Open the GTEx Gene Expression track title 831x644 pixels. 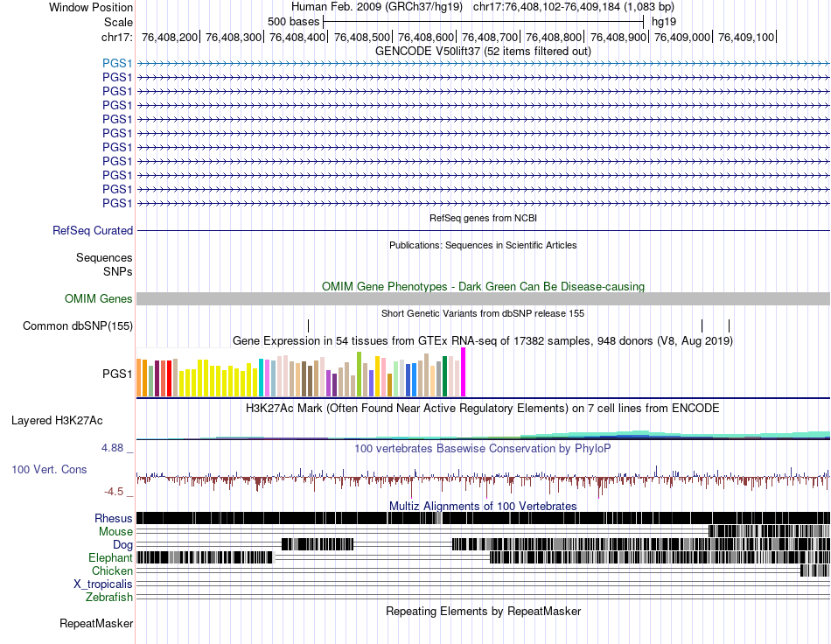[483, 341]
